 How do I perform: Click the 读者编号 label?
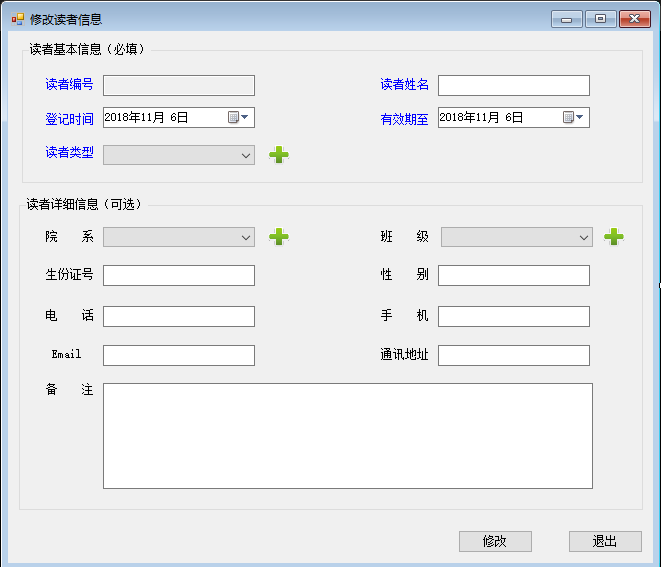pyautogui.click(x=69, y=84)
